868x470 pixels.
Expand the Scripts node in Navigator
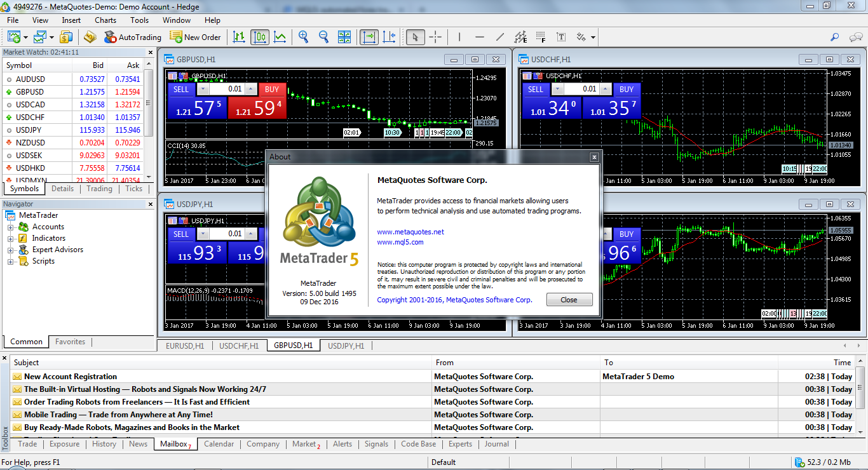(11, 262)
